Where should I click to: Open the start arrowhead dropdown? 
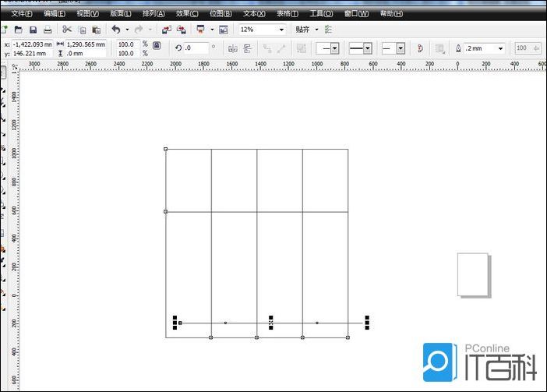click(334, 48)
